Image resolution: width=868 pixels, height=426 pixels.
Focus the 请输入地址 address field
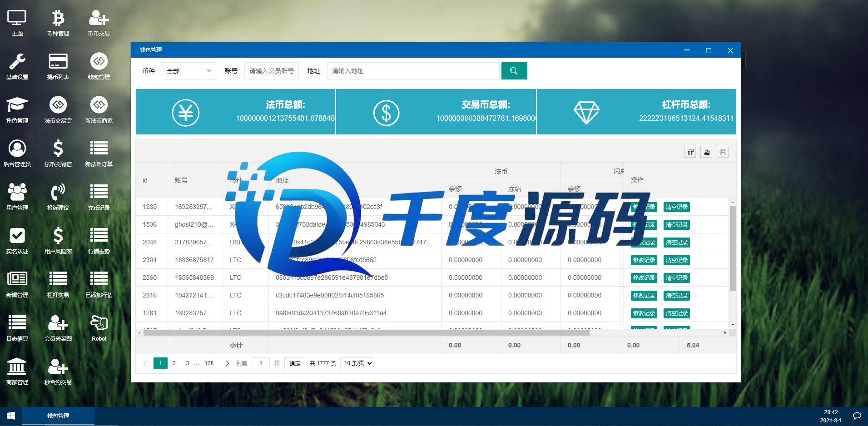pyautogui.click(x=413, y=71)
